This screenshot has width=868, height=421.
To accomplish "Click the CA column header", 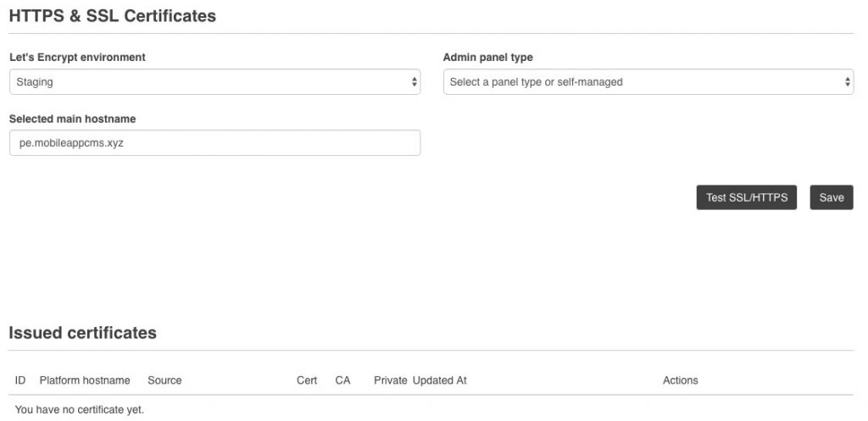I will pos(342,380).
